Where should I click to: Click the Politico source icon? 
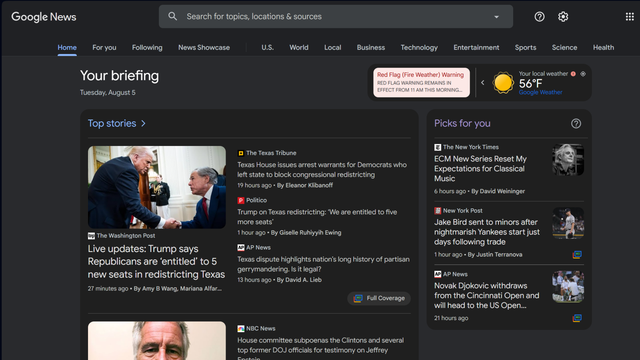[241, 200]
